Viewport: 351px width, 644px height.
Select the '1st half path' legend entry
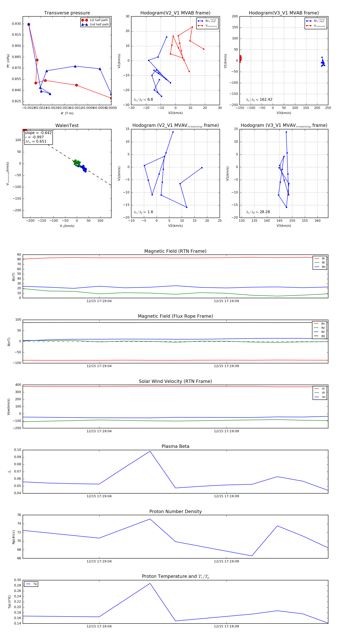[x=95, y=20]
